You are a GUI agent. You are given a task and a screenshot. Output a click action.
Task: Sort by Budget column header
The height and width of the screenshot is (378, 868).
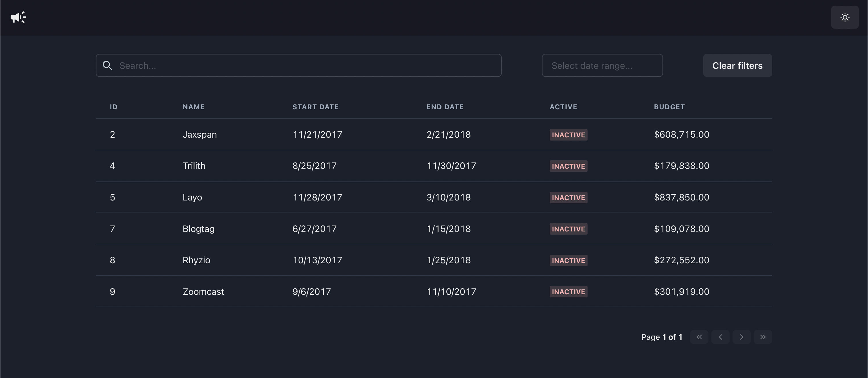[669, 107]
